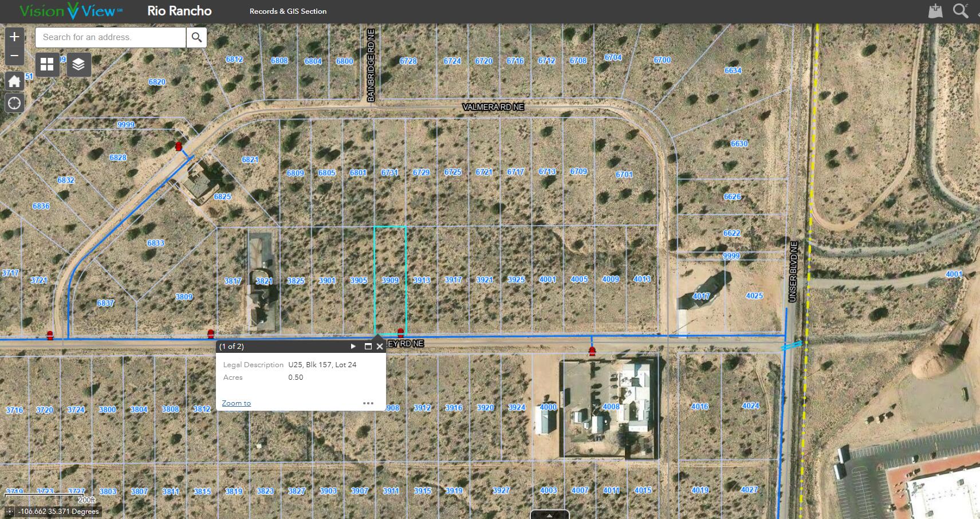
Task: Click the Zoom to link
Action: [x=236, y=403]
